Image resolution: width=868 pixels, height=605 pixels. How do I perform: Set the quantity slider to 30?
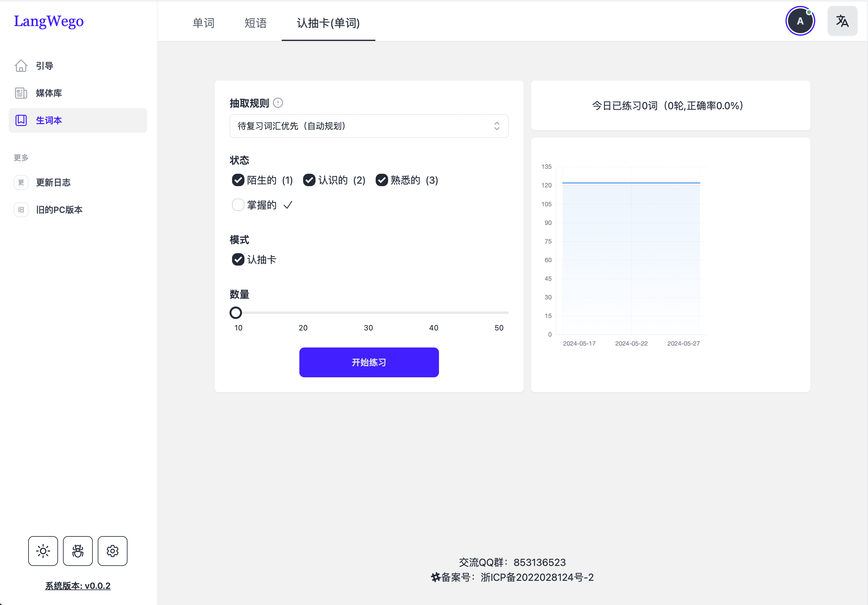(x=369, y=313)
